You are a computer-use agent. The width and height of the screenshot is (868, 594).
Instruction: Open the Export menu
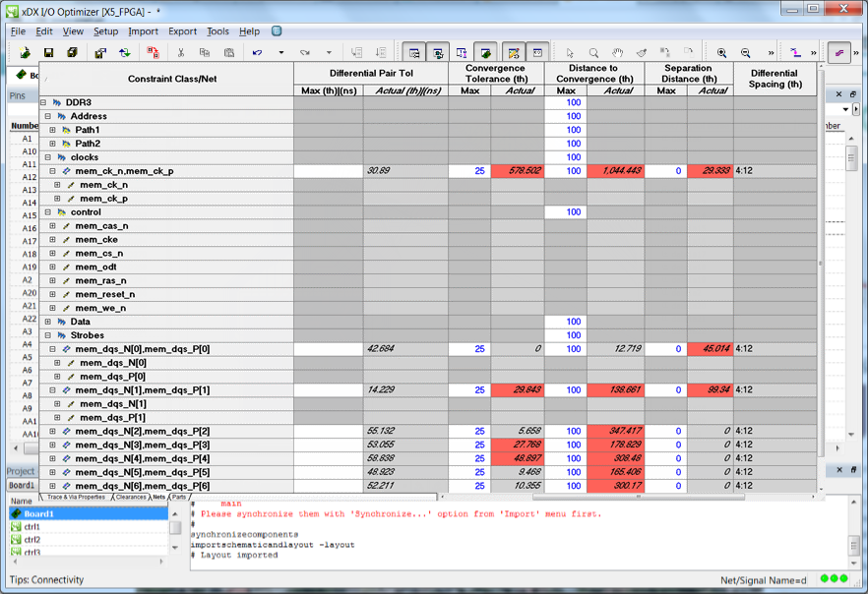coord(183,31)
